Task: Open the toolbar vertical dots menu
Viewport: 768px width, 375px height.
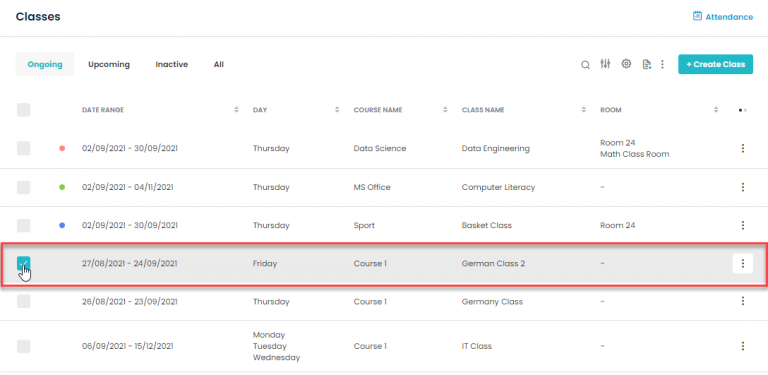Action: [662, 64]
